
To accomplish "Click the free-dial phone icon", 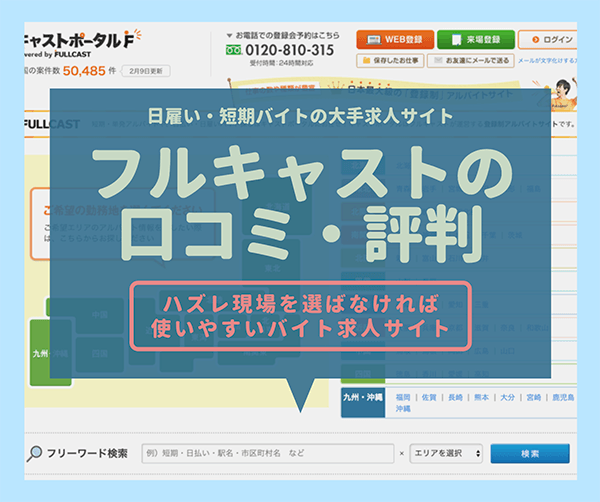I will coord(233,50).
